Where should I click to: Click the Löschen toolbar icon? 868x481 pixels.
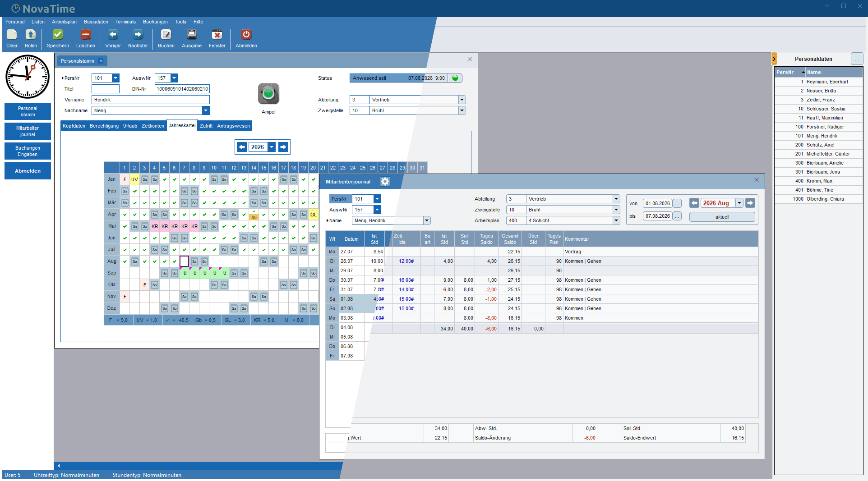pos(85,35)
